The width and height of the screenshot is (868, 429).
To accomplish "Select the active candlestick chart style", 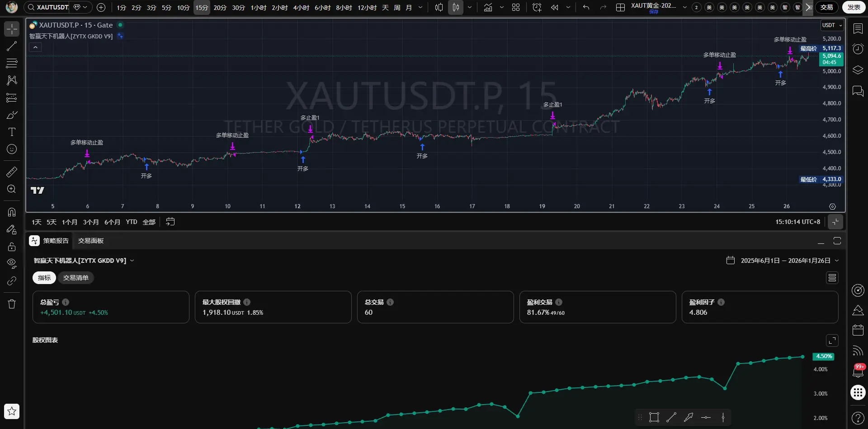I will tap(456, 7).
